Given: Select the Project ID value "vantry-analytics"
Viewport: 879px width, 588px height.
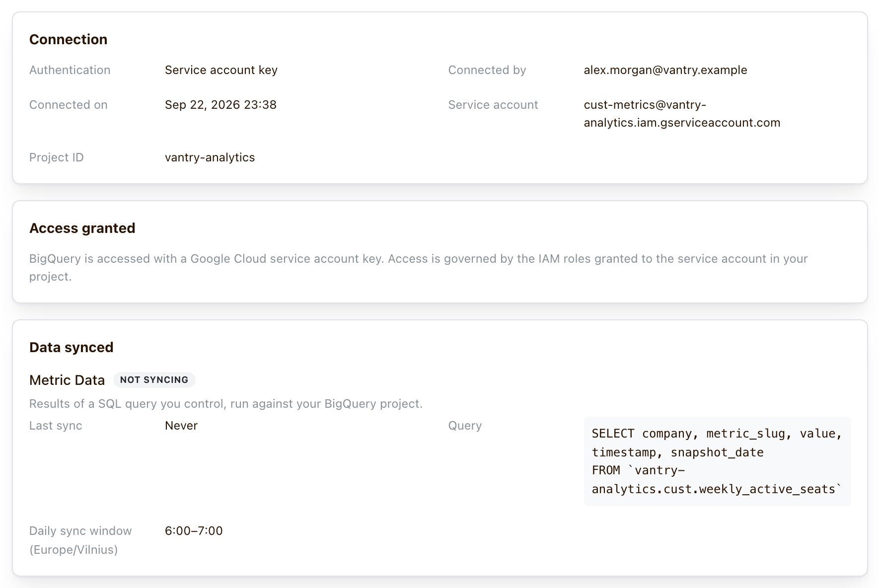Looking at the screenshot, I should pos(210,157).
